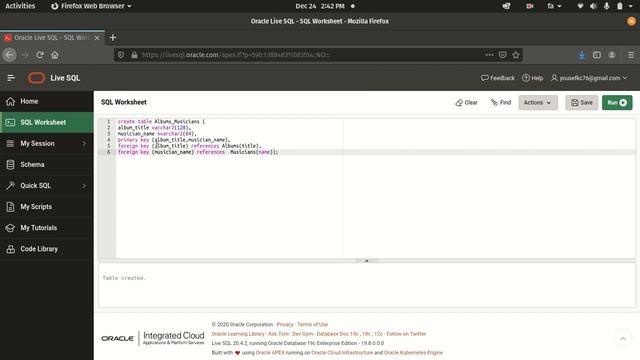Toggle the Live SQL navigation hamburger menu

coord(11,78)
